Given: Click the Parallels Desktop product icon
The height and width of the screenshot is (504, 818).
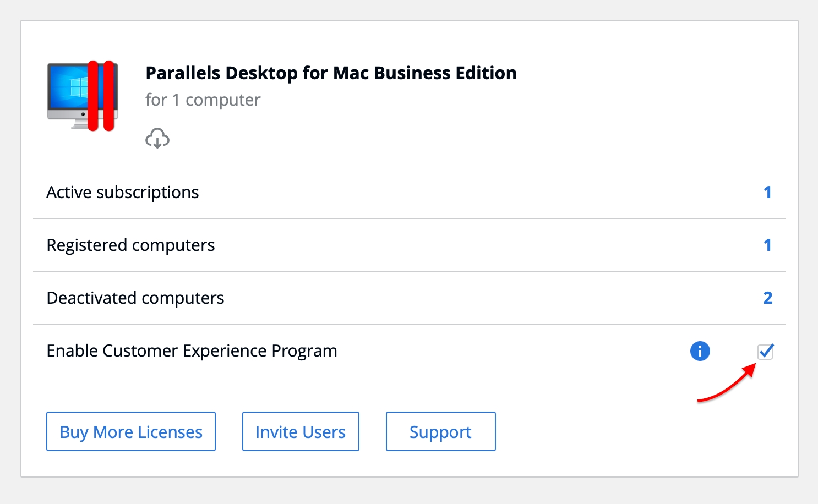Looking at the screenshot, I should [83, 96].
